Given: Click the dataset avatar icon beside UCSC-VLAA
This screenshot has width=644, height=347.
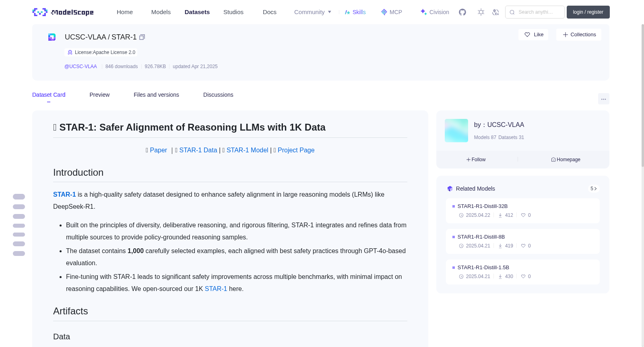Looking at the screenshot, I should point(52,37).
